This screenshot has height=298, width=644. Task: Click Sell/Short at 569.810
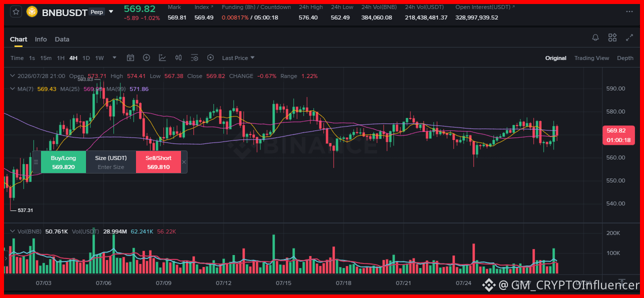click(x=158, y=162)
